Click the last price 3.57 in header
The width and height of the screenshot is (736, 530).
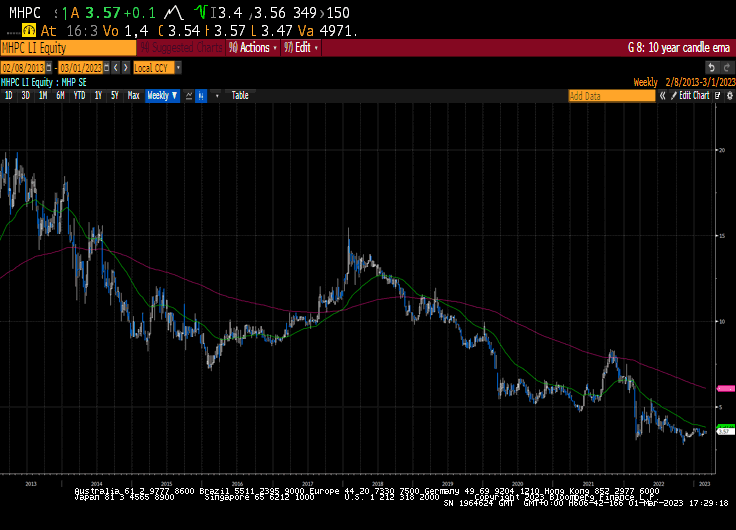(x=103, y=13)
